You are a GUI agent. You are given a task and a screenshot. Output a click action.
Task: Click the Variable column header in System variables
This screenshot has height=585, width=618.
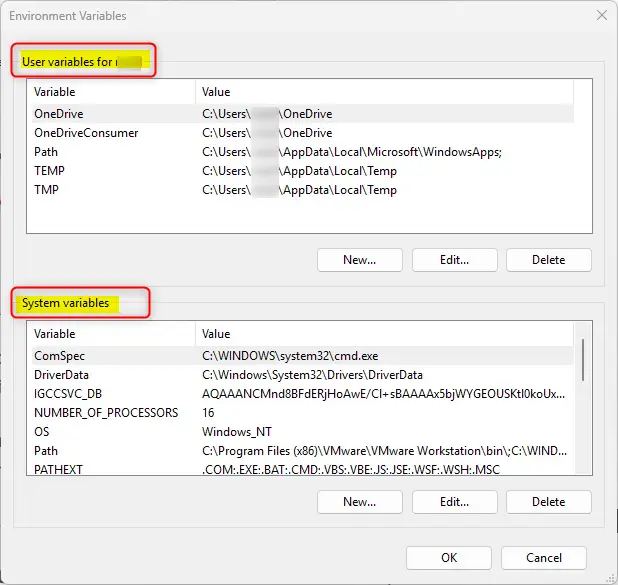(111, 334)
